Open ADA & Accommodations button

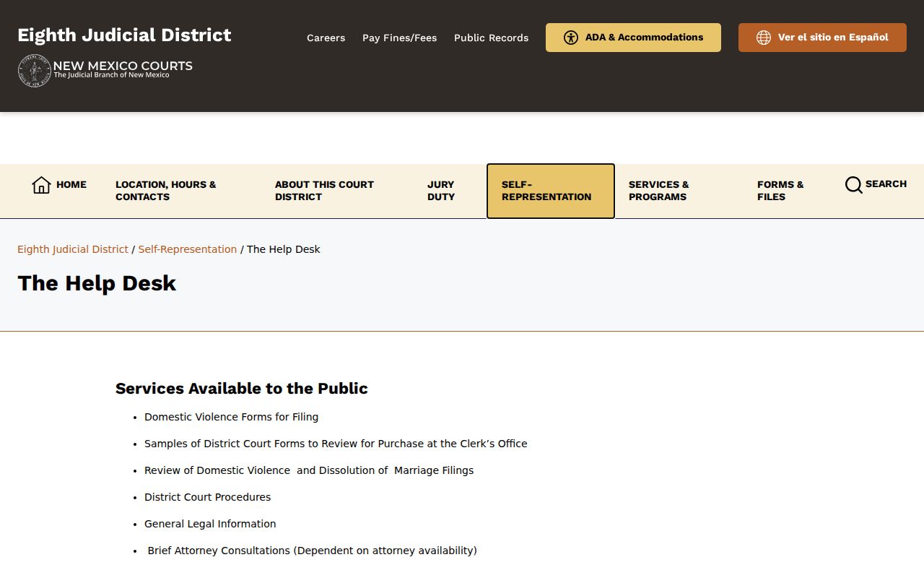633,38
